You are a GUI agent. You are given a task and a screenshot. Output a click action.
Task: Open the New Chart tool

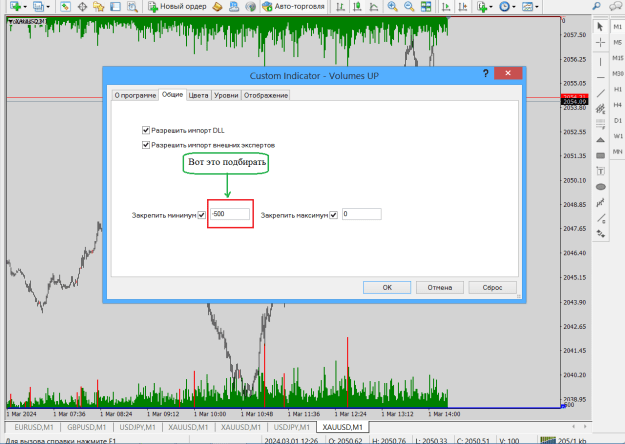(x=15, y=6)
